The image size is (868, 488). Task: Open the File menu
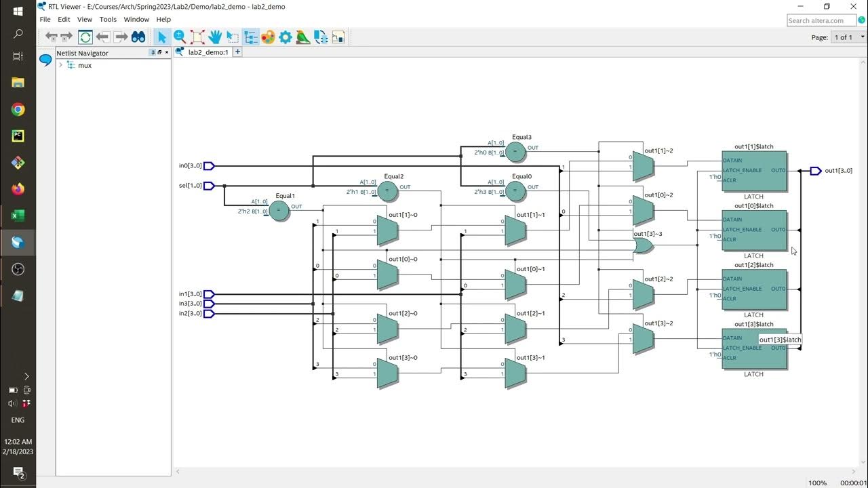(45, 20)
